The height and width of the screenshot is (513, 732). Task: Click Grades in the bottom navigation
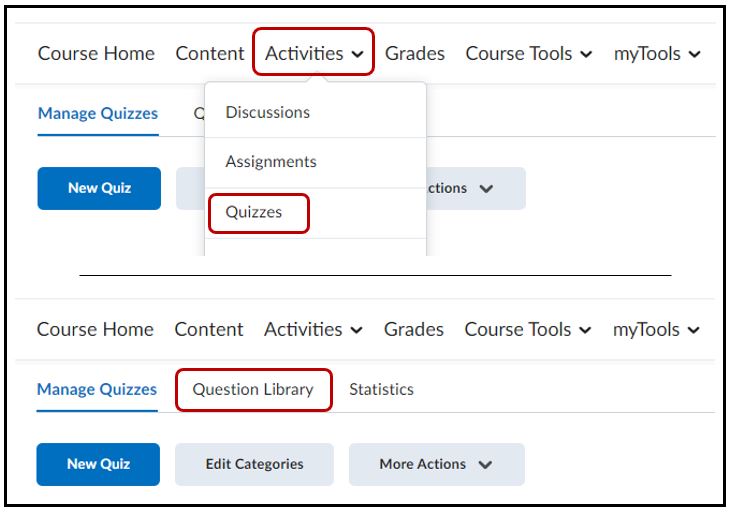click(413, 329)
